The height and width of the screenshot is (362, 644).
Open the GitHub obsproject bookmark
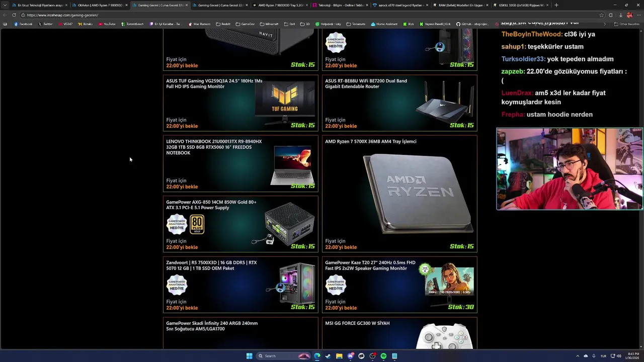pyautogui.click(x=473, y=24)
